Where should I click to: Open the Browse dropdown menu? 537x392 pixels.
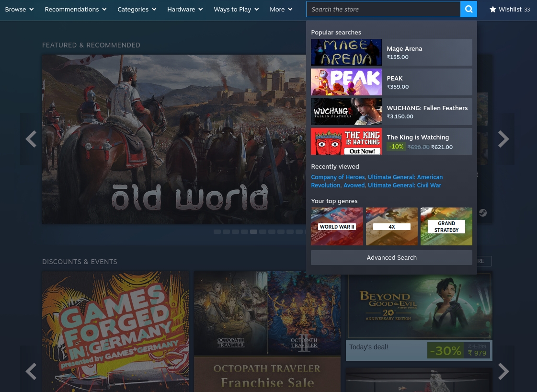pos(19,9)
